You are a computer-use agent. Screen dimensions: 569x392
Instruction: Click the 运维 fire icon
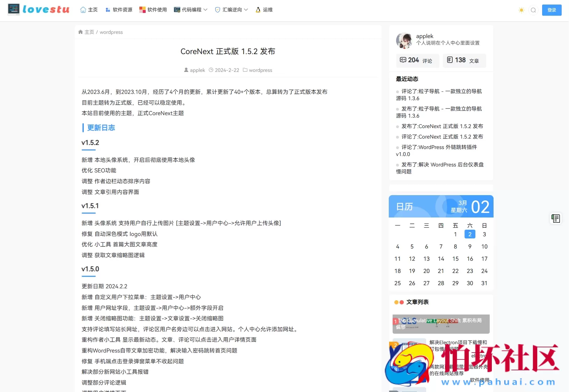coord(258,10)
